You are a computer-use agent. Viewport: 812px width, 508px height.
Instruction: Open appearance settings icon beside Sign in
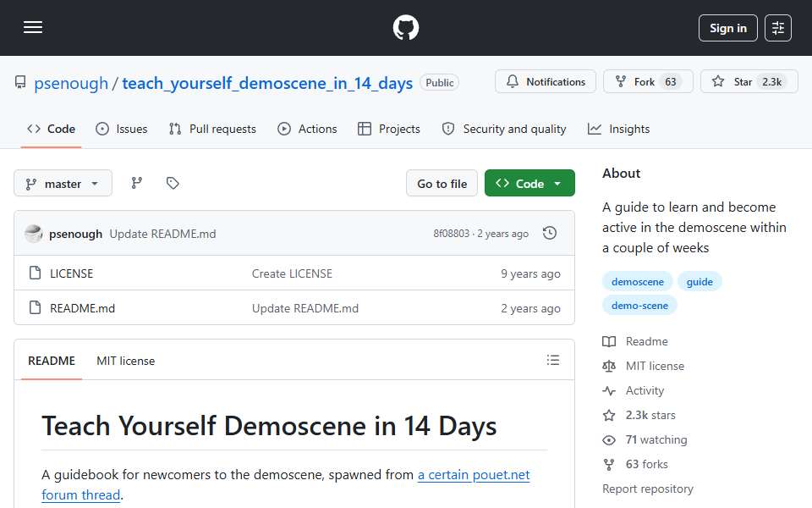click(778, 28)
